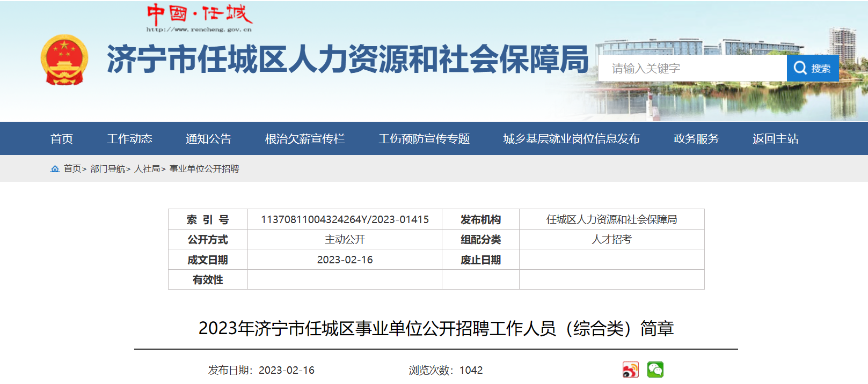
Task: Open the 首页 navigation menu item
Action: coord(62,139)
